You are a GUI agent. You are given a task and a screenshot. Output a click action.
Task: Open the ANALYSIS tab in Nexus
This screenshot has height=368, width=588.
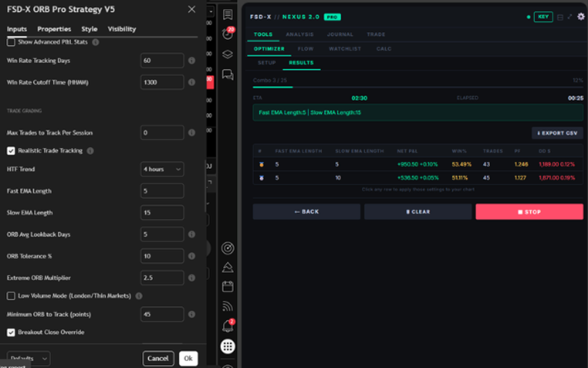pos(300,34)
